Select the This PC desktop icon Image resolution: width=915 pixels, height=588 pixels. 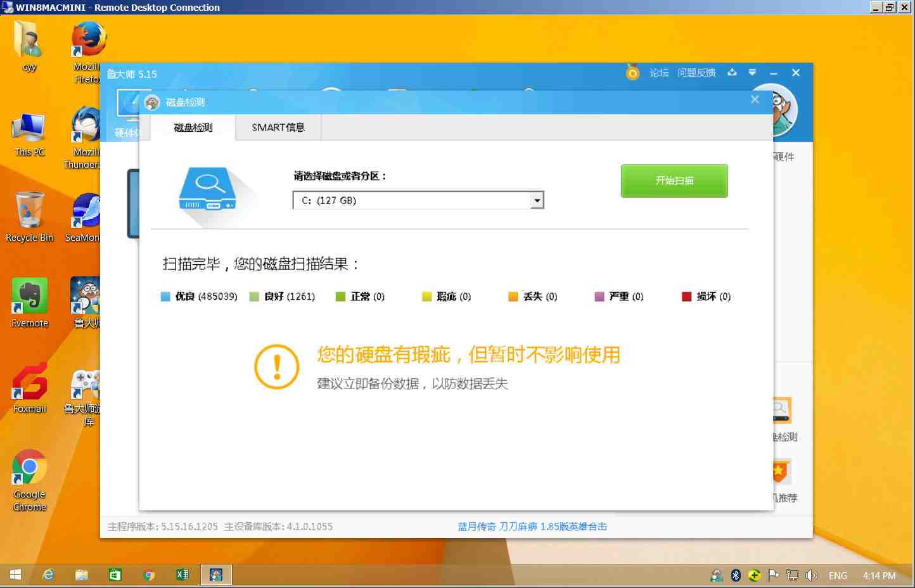click(29, 134)
